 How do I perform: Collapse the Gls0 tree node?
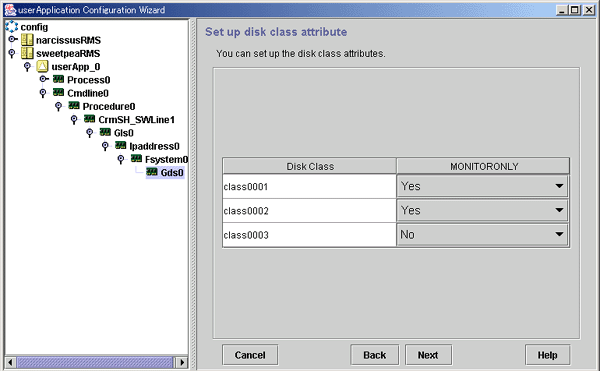tap(90, 133)
